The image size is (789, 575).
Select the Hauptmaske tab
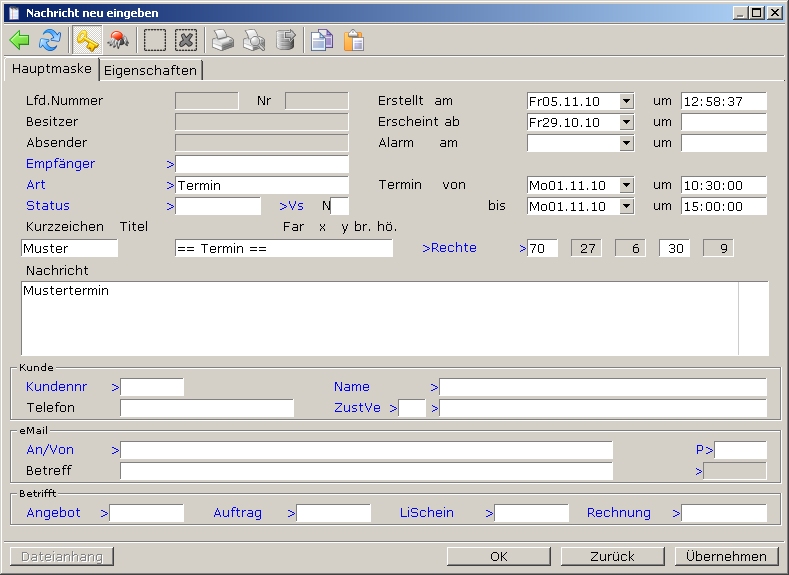tap(52, 69)
